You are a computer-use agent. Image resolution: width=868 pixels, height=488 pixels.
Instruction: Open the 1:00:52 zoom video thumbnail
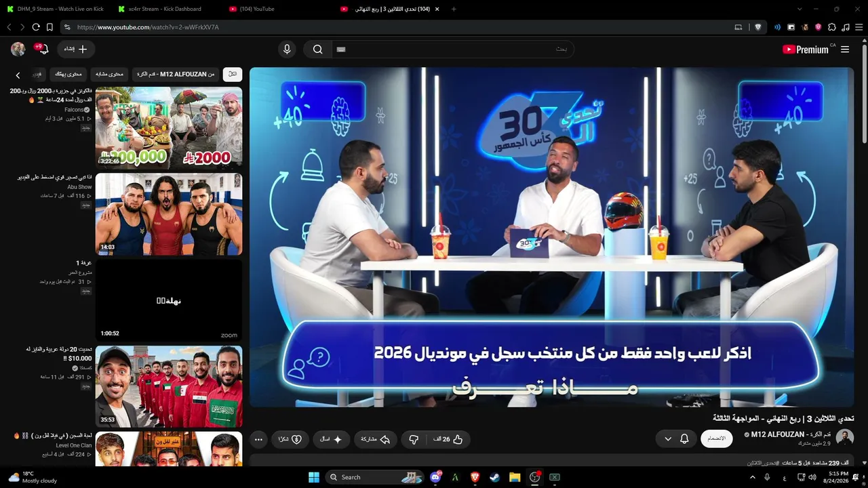169,300
